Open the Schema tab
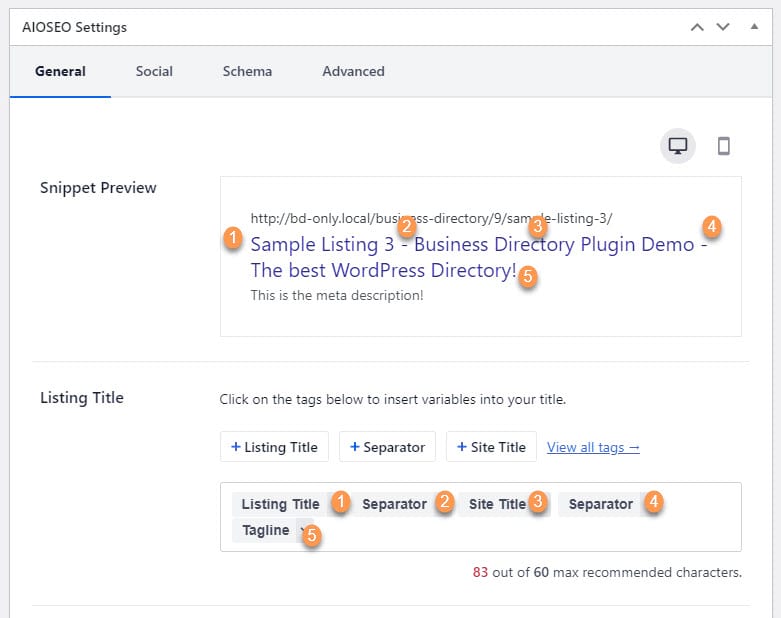The image size is (781, 618). [247, 71]
